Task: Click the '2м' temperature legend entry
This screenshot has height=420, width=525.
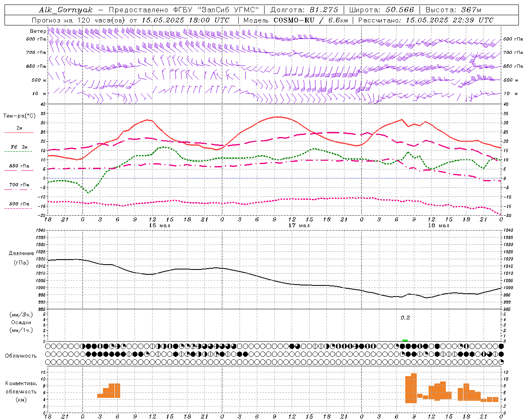Action: tap(19, 128)
